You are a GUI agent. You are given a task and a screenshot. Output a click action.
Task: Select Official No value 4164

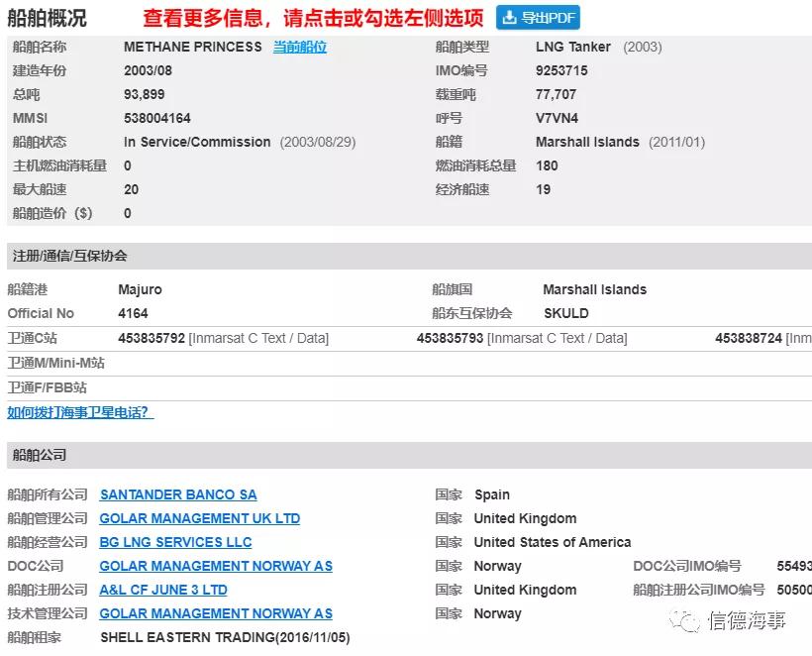point(133,313)
